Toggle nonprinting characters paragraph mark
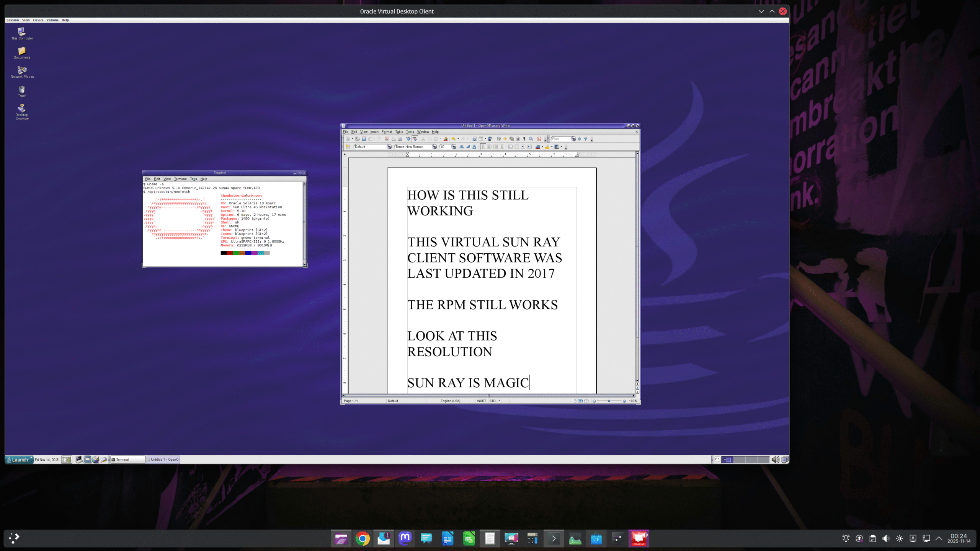980x551 pixels. [x=524, y=139]
